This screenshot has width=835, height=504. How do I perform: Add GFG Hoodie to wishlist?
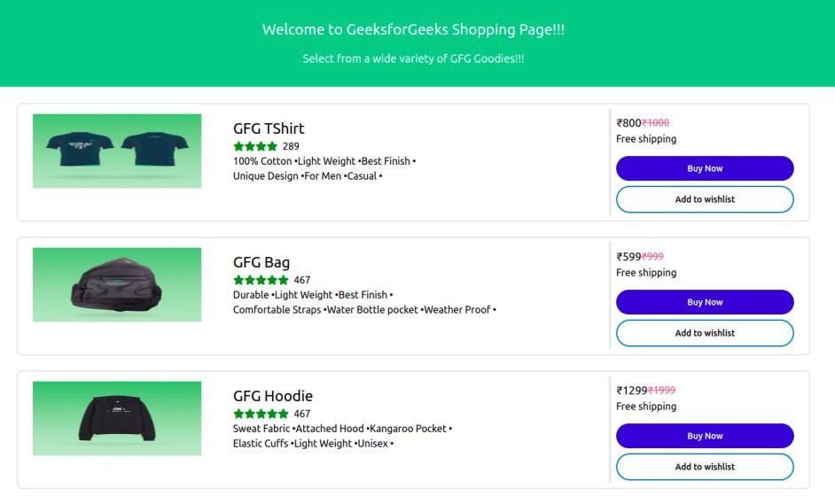coord(705,466)
